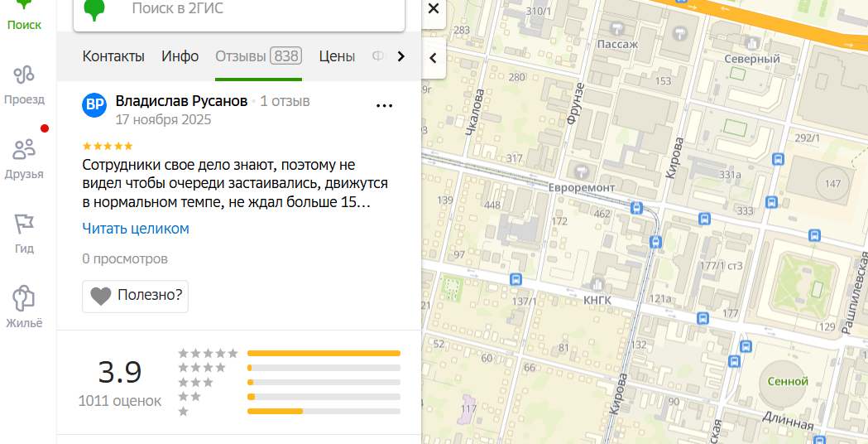Select the bus stop right of house 331а

tap(778, 160)
